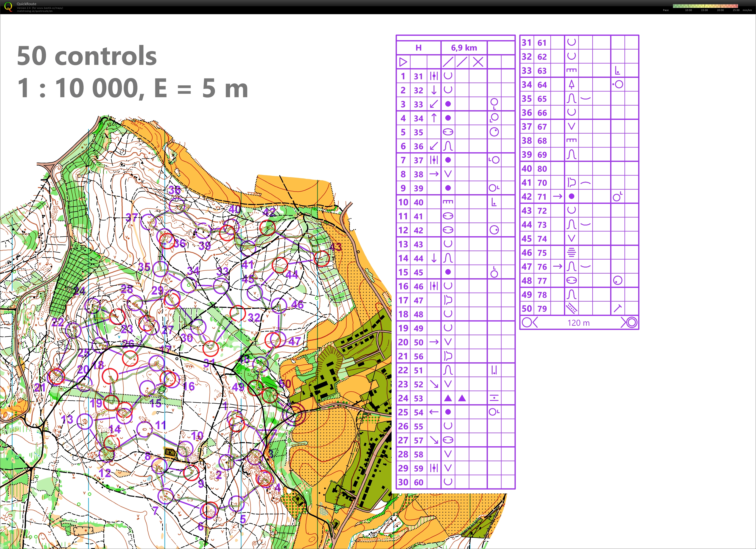Click the "50 controls" title text

pyautogui.click(x=87, y=56)
